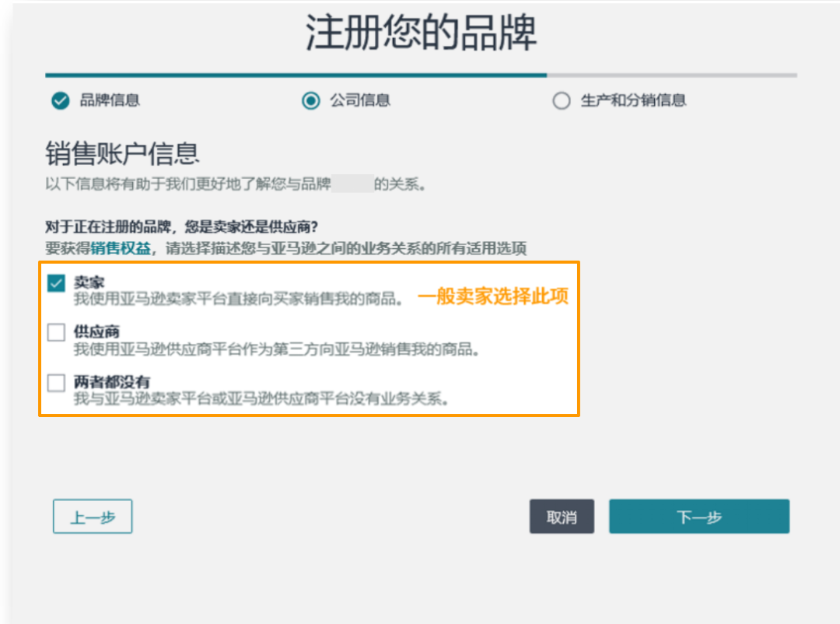Check the 两者都没有 checkbox

tap(54, 381)
